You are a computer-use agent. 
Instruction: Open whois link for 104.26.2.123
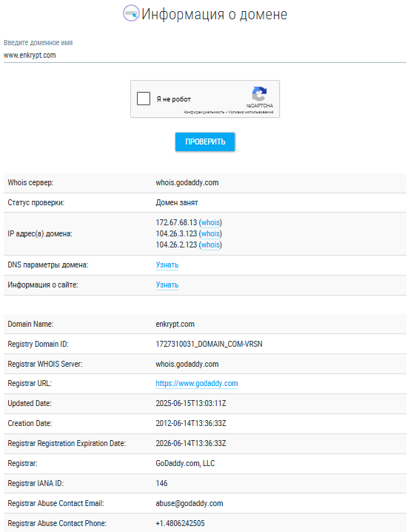[210, 245]
